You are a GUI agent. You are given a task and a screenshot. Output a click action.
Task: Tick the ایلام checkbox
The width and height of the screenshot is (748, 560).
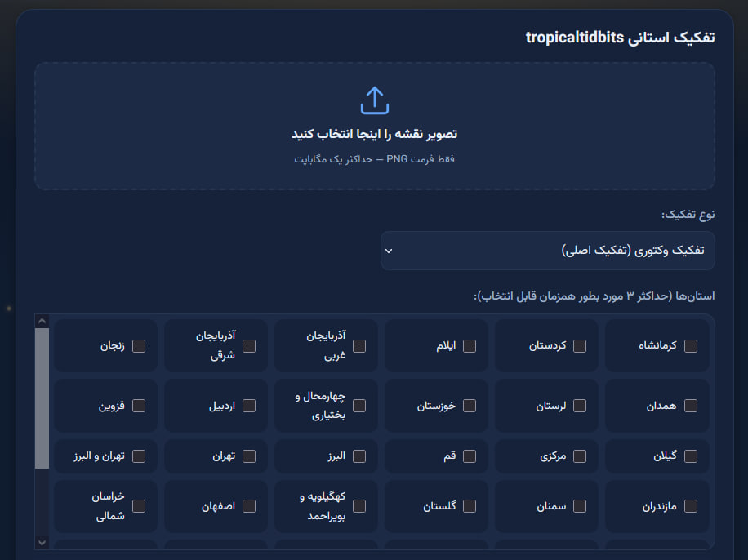click(470, 346)
